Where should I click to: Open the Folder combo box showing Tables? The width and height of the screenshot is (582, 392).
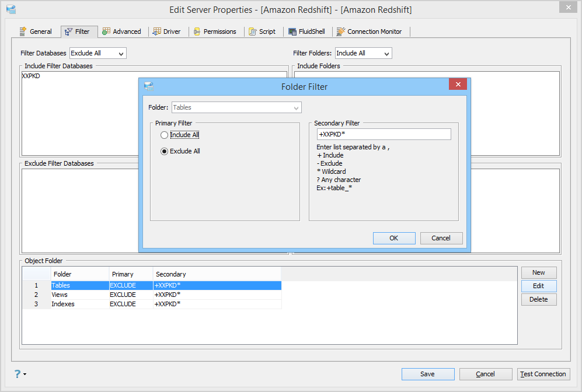[236, 107]
